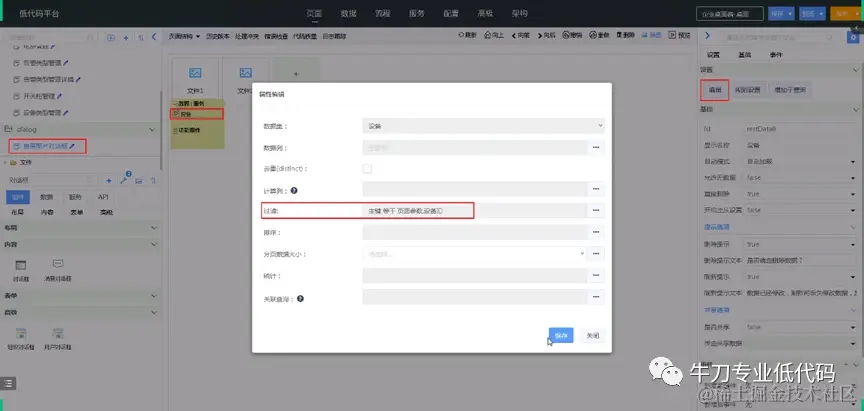The image size is (864, 411).
Task: Click the blue 保存 button in dialog
Action: 561,336
